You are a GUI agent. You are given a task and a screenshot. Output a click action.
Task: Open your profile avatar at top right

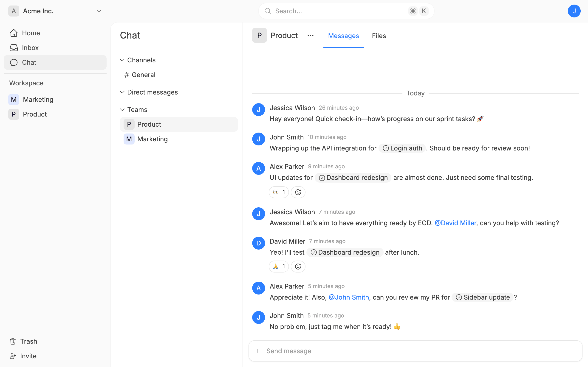(574, 11)
